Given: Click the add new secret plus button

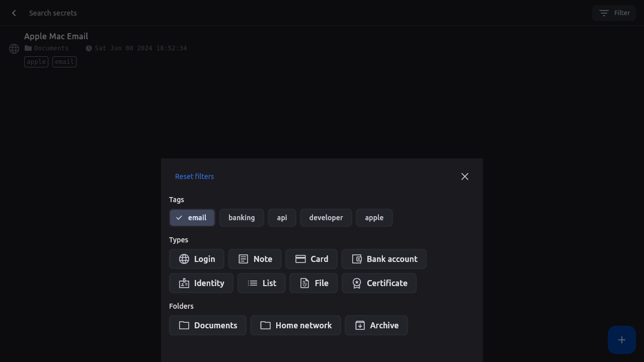Looking at the screenshot, I should click(621, 340).
